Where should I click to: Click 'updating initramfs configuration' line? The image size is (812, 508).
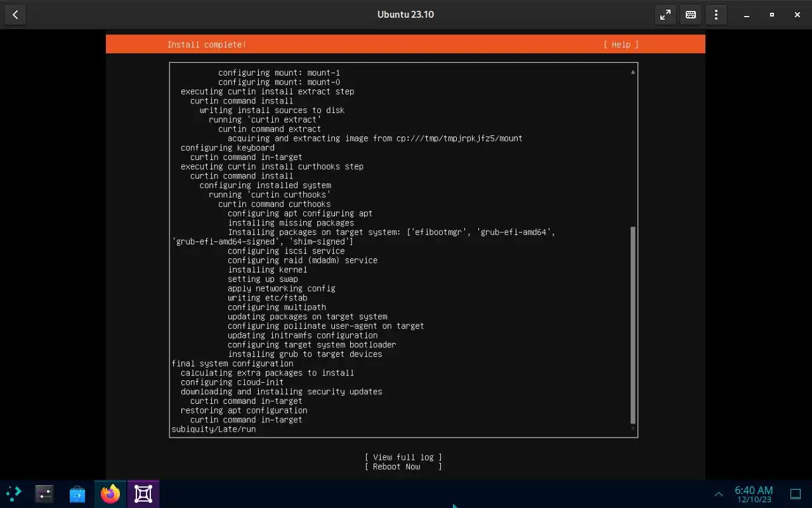[x=303, y=336]
